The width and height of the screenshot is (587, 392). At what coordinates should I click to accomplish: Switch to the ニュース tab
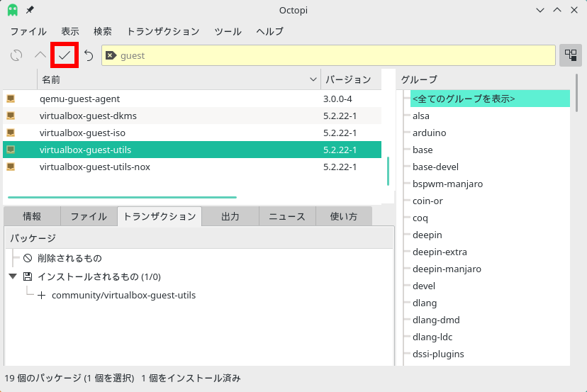click(x=287, y=216)
